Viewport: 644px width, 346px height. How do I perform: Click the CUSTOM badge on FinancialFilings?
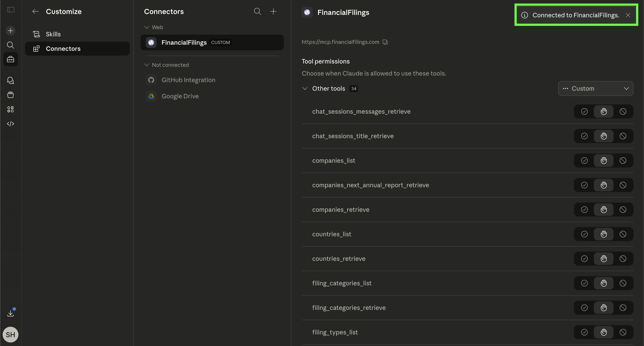[221, 42]
